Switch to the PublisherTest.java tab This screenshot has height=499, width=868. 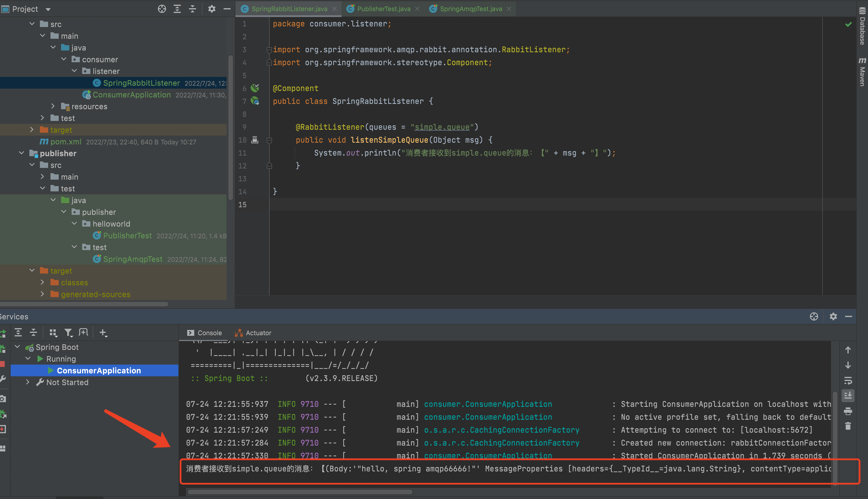pyautogui.click(x=384, y=9)
